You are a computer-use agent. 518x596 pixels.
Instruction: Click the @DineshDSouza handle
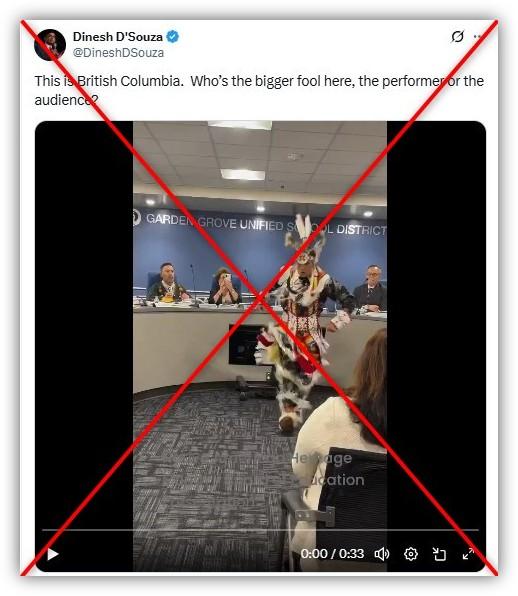118,52
